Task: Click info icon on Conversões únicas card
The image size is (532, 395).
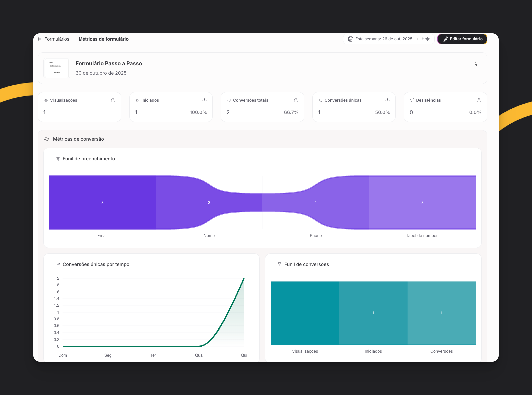Action: pyautogui.click(x=387, y=100)
